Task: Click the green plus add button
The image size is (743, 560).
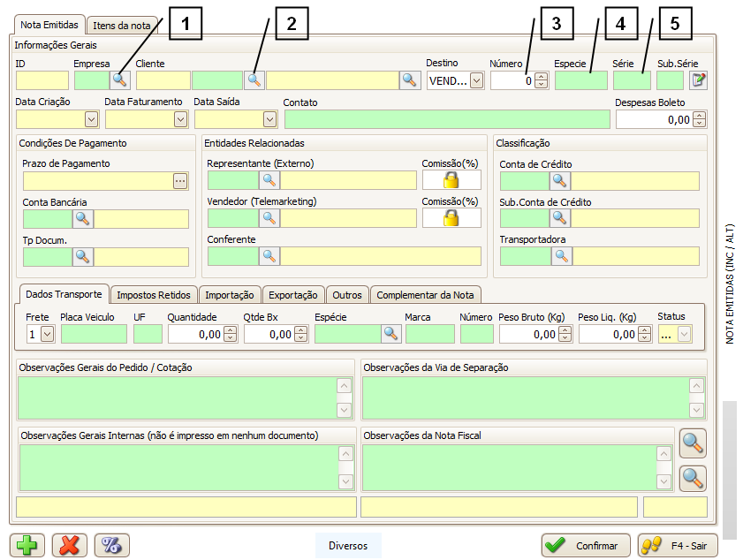Action: pos(27,545)
